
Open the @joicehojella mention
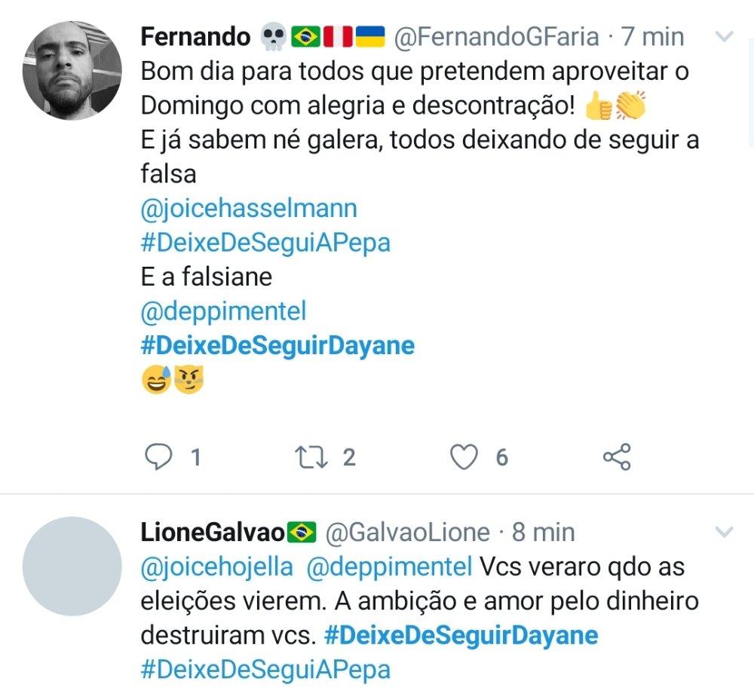(x=216, y=567)
